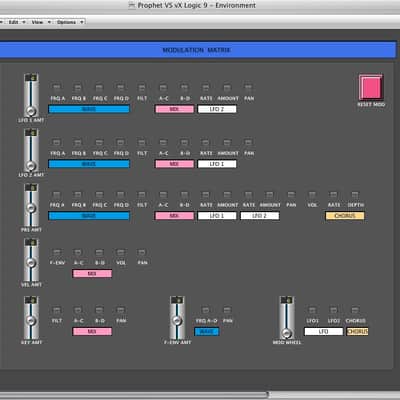Viewport: 400px width, 400px height.
Task: Toggle FRQ A switch in LFO 2 AMT row
Action: click(57, 143)
